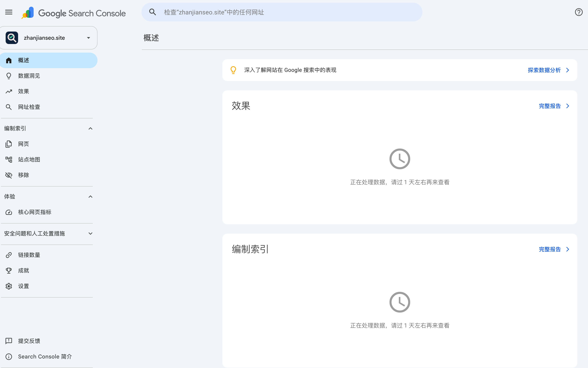Screen dimensions: 588x368
Task: Open 核心网页指标 in the sidebar
Action: pyautogui.click(x=49, y=212)
